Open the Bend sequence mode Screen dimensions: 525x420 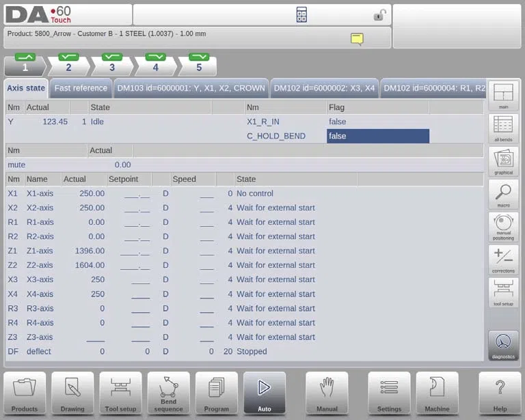[x=168, y=393]
